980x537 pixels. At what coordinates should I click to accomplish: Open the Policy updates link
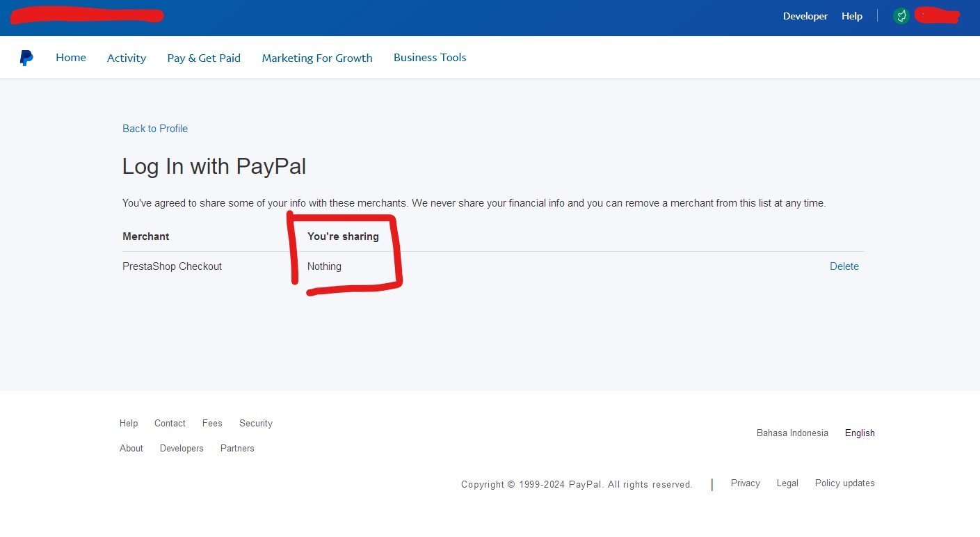[x=845, y=483]
